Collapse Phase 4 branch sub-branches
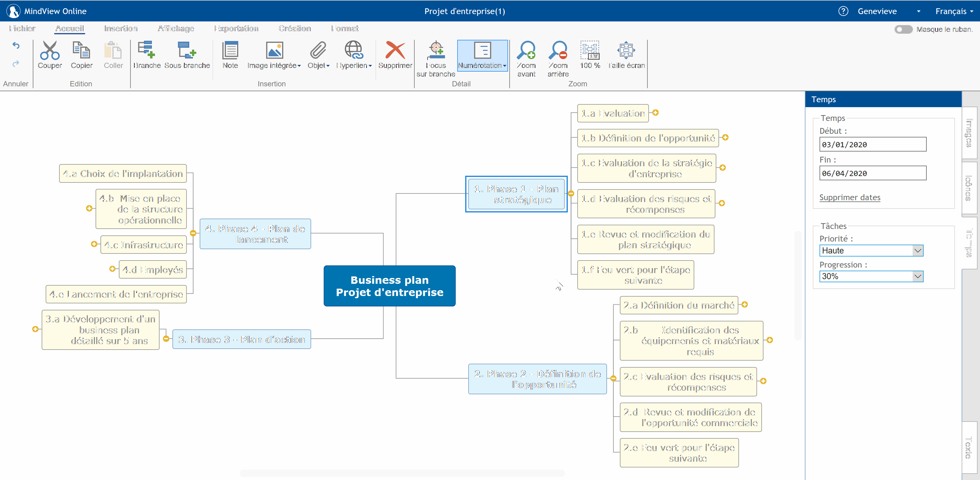 [x=193, y=233]
